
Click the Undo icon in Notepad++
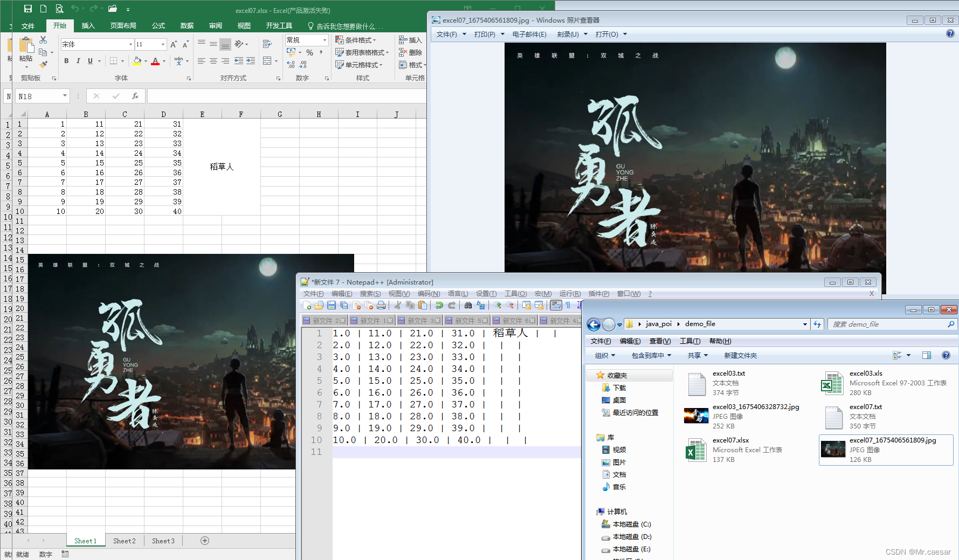click(439, 306)
